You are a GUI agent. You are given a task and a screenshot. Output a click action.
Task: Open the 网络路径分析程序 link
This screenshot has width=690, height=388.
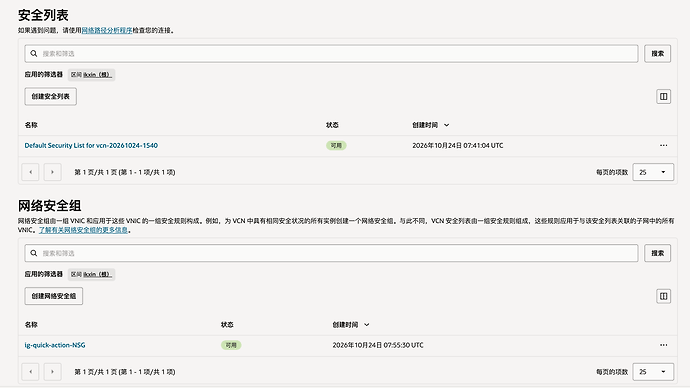pos(107,30)
